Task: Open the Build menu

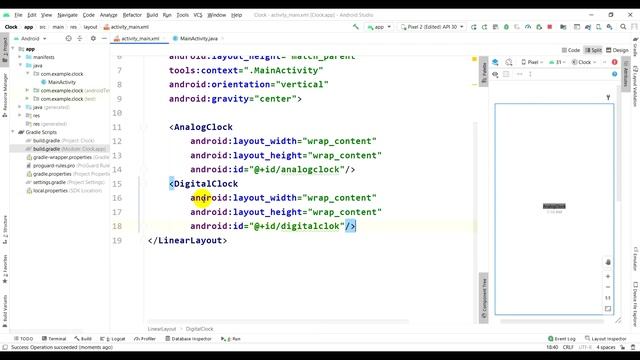Action: click(x=152, y=15)
